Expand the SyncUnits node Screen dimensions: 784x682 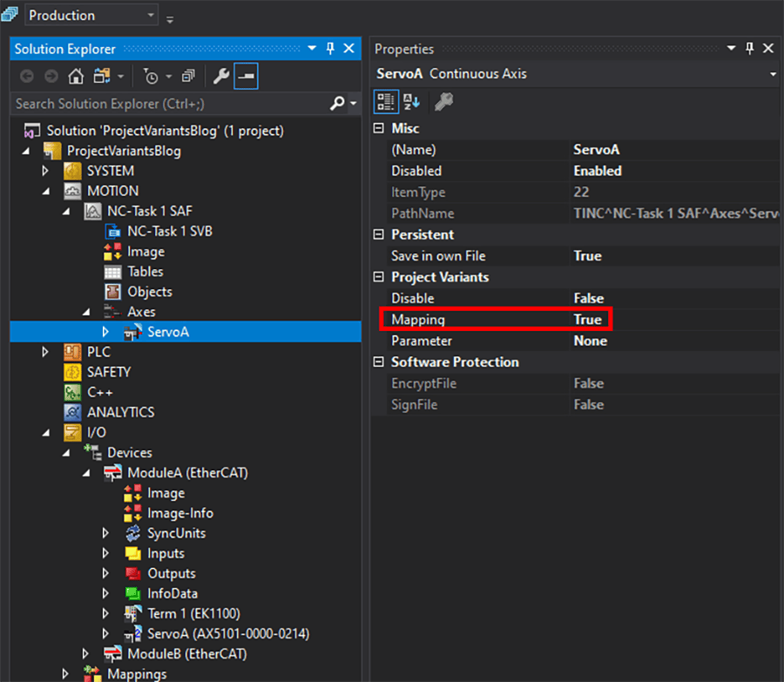pos(105,534)
